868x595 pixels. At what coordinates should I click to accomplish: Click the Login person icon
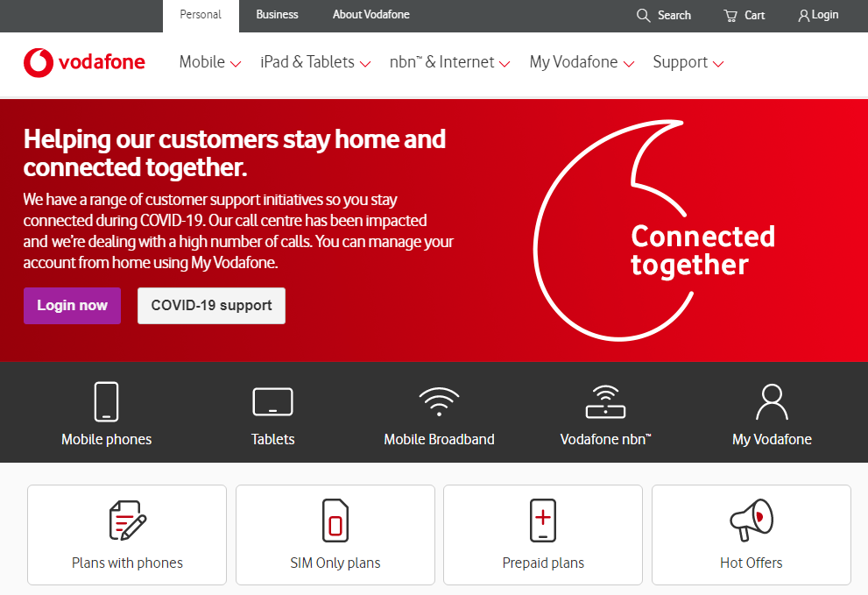point(803,16)
